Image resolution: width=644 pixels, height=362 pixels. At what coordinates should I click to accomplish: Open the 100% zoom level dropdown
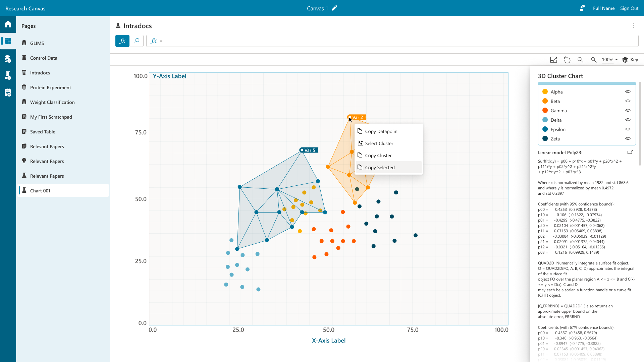610,60
